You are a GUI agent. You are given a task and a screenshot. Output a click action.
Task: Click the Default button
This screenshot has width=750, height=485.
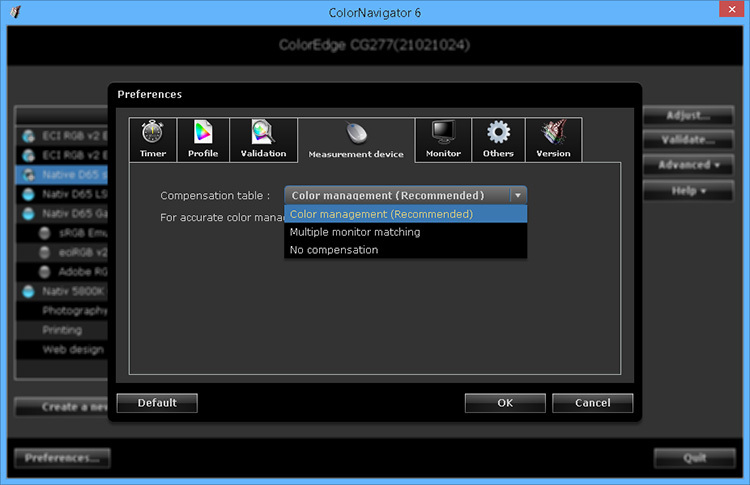click(157, 403)
